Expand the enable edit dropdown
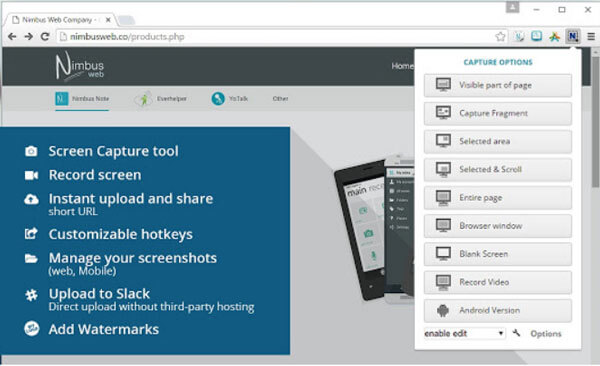Viewport: 600px width, 366px height. point(464,333)
